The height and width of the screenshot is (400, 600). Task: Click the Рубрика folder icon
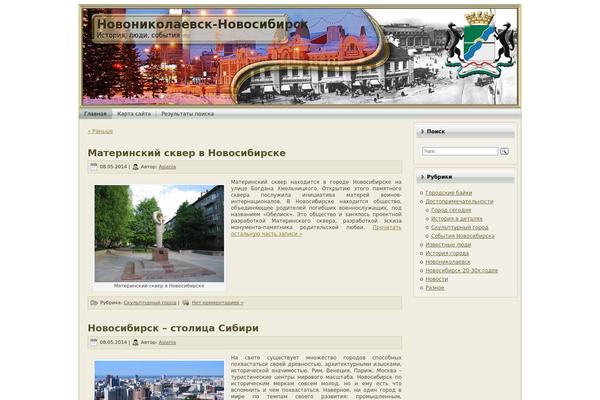coord(93,302)
